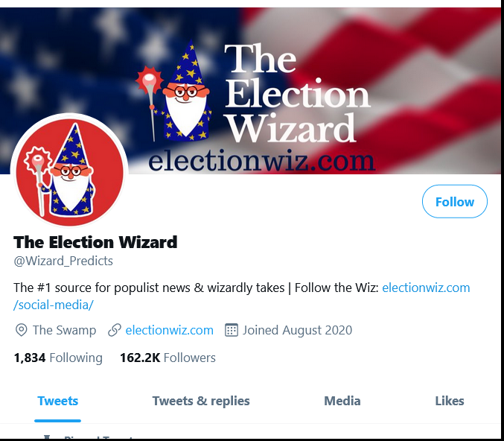Click the calendar icon beside Joined August 2020
The height and width of the screenshot is (441, 504).
231,330
